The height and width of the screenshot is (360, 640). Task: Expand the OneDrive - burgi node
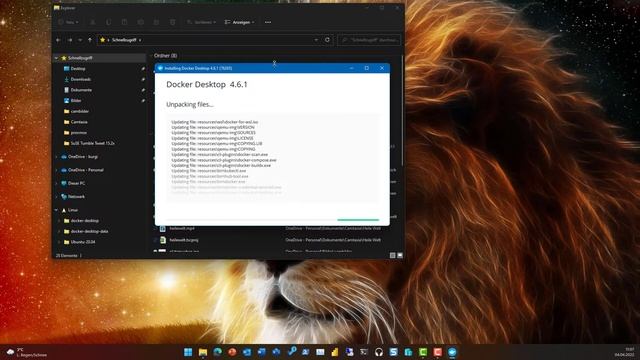56,157
